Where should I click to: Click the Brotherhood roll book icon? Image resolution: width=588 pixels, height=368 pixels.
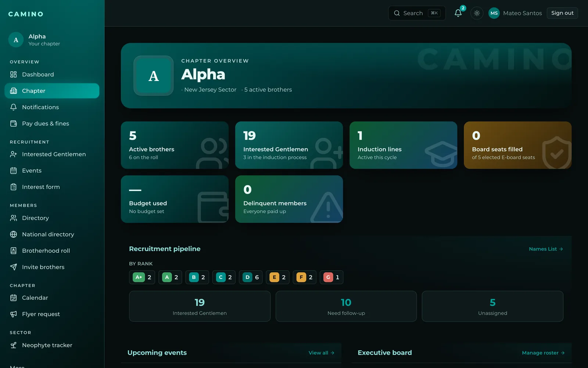pyautogui.click(x=14, y=251)
